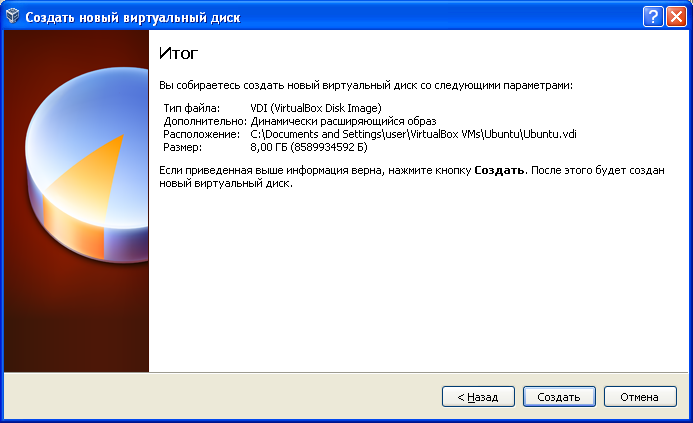Screen dimensions: 693x423
Task: Click the Дополнительно label
Action: coord(205,122)
